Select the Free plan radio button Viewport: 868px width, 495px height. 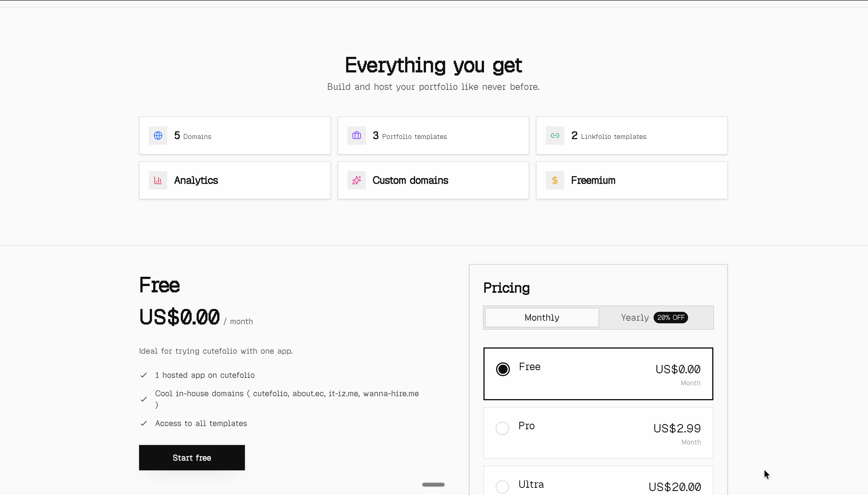tap(503, 369)
